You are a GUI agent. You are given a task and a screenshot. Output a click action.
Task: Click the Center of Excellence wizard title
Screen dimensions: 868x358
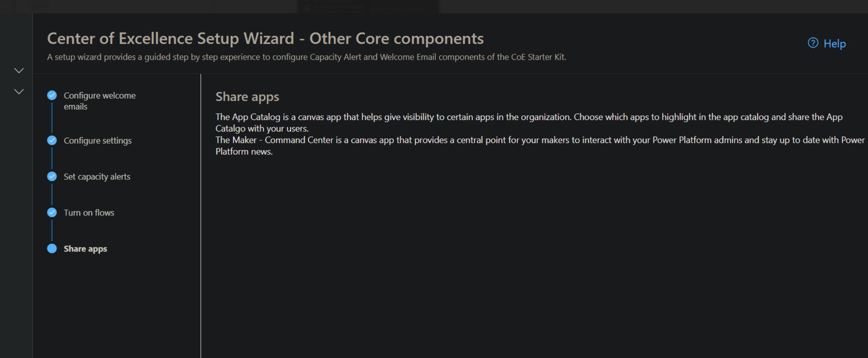[265, 38]
